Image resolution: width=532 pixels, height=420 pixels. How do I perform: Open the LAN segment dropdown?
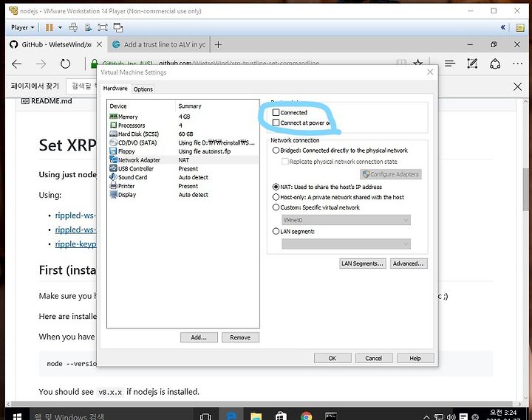(346, 244)
